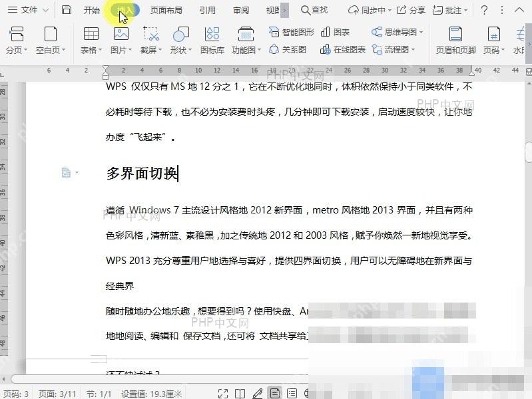Select the page layout view button

275,393
